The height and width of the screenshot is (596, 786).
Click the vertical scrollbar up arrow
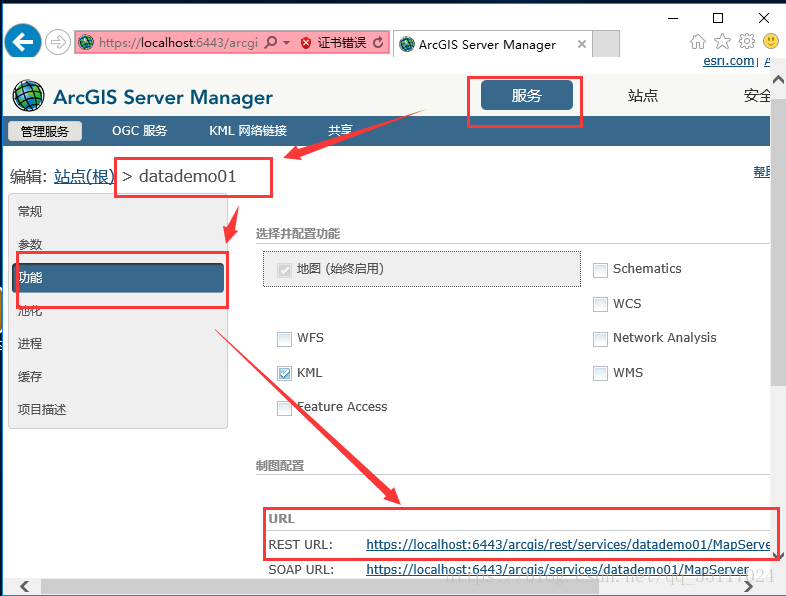click(x=778, y=80)
